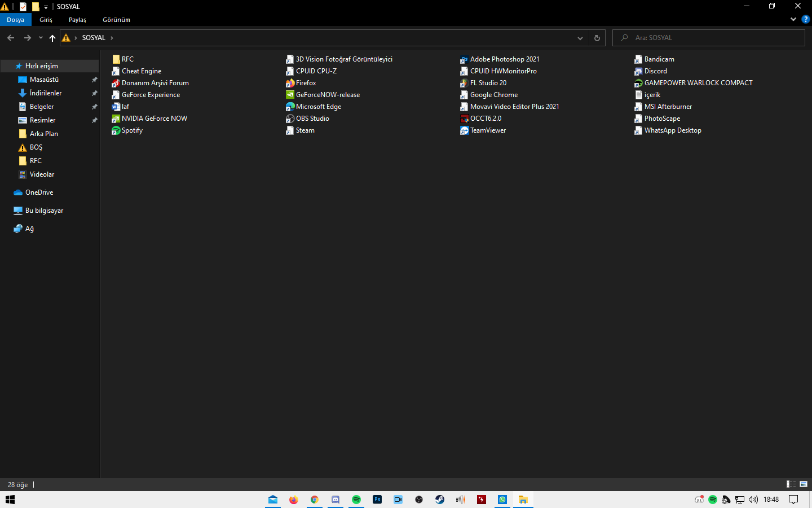Select the Steam shortcut in file list
This screenshot has height=508, width=812.
pos(301,130)
